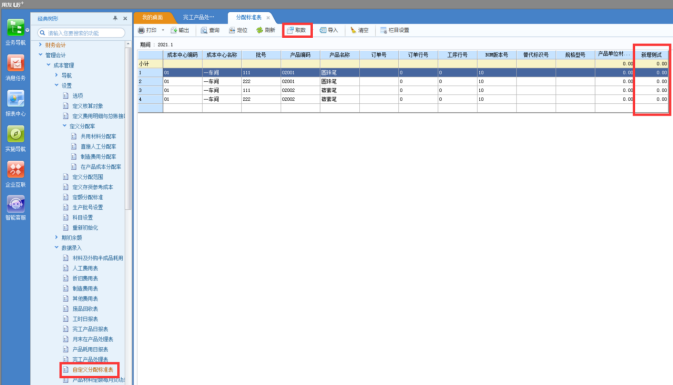The image size is (673, 385).
Task: Pin the navigation panel with pushpin icon
Action: 115,18
